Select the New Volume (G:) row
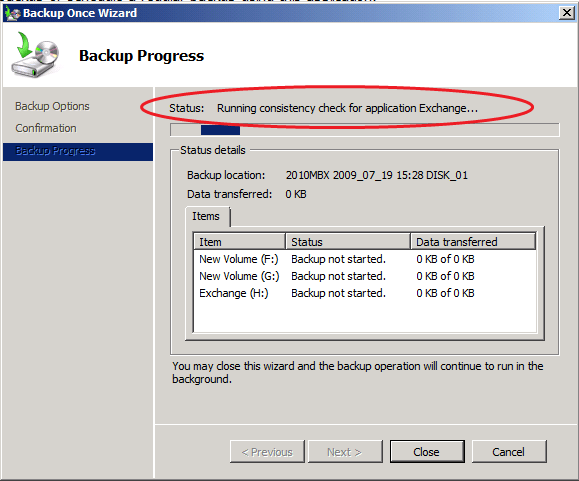This screenshot has width=579, height=481. (x=365, y=276)
